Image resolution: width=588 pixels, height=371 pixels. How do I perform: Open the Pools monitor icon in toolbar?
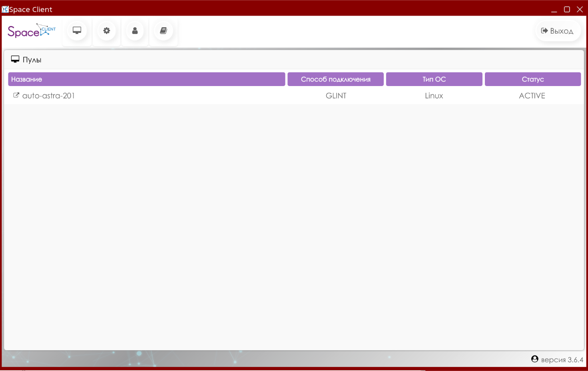pos(77,31)
